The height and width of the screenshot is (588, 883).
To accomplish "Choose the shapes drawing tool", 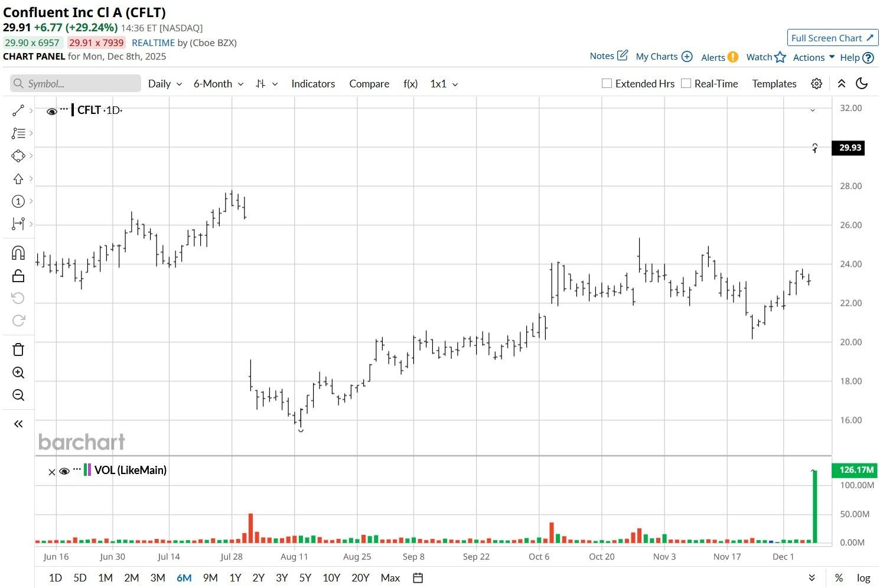I will pyautogui.click(x=18, y=156).
